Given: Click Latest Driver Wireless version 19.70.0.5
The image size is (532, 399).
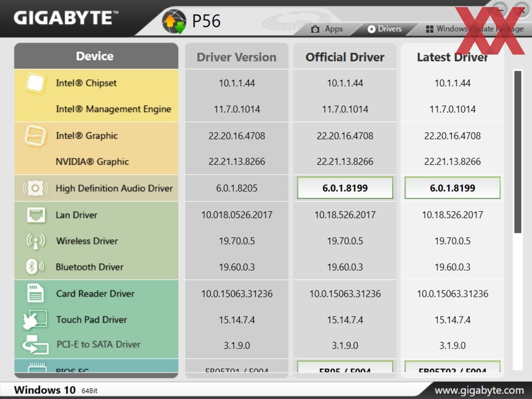Looking at the screenshot, I should point(453,241).
